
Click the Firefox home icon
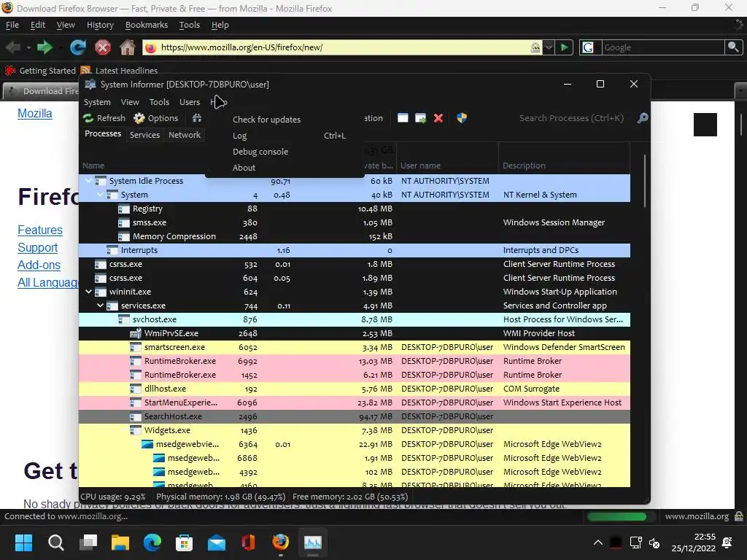127,47
